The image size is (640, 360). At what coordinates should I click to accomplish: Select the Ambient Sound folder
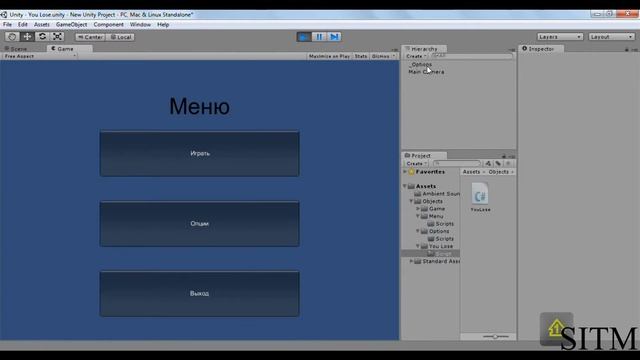pos(437,194)
